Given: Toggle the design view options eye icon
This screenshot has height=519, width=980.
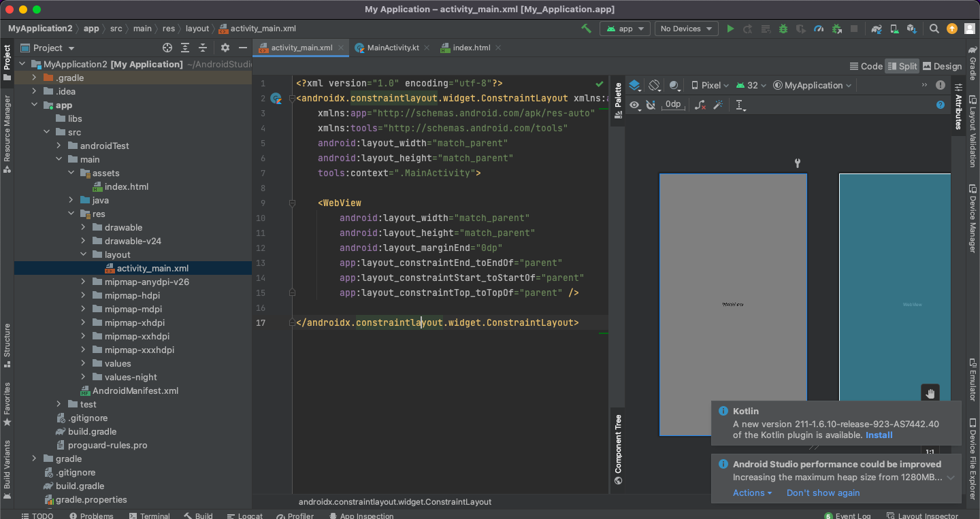Looking at the screenshot, I should (x=635, y=105).
